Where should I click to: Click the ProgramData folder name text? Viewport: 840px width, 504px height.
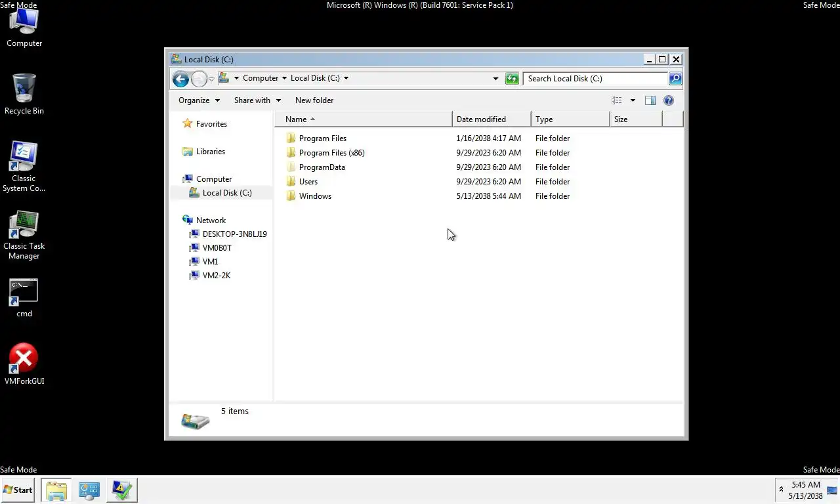coord(322,167)
